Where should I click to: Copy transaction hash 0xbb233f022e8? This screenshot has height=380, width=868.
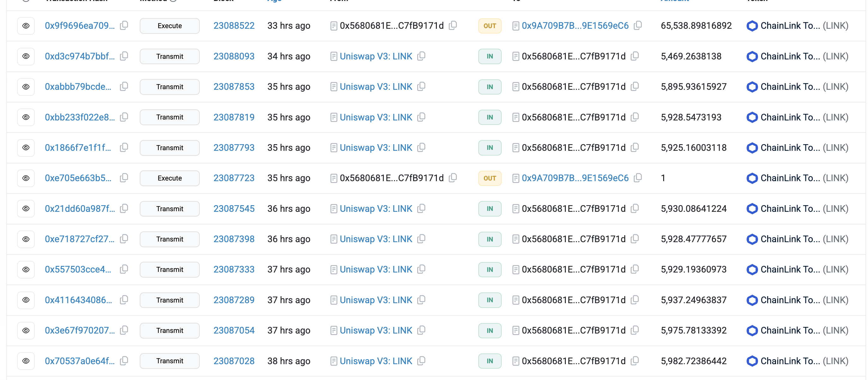(x=124, y=117)
